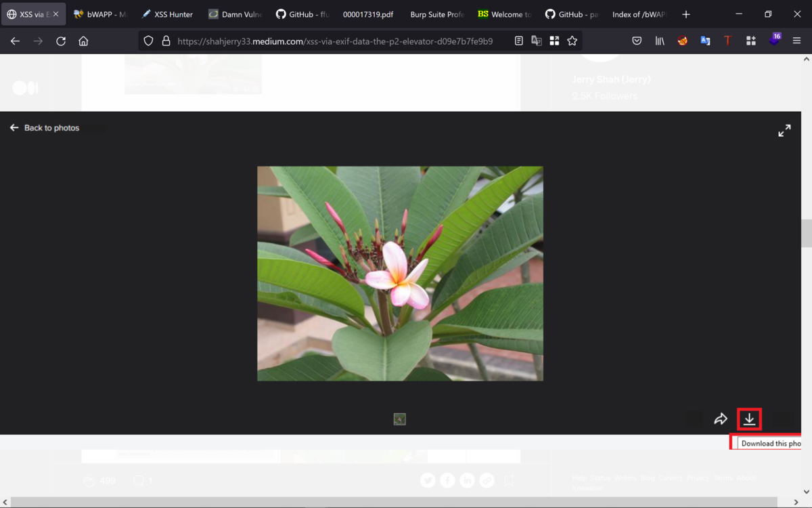Click the red T extension icon

[727, 41]
